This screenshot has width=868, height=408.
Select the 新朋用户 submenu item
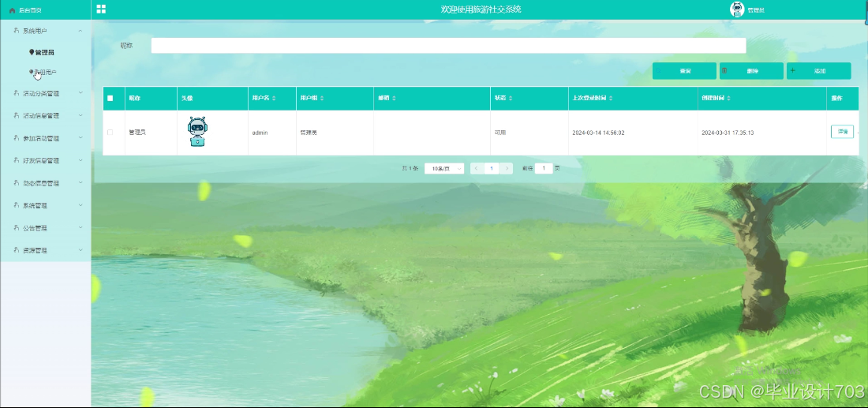[46, 72]
